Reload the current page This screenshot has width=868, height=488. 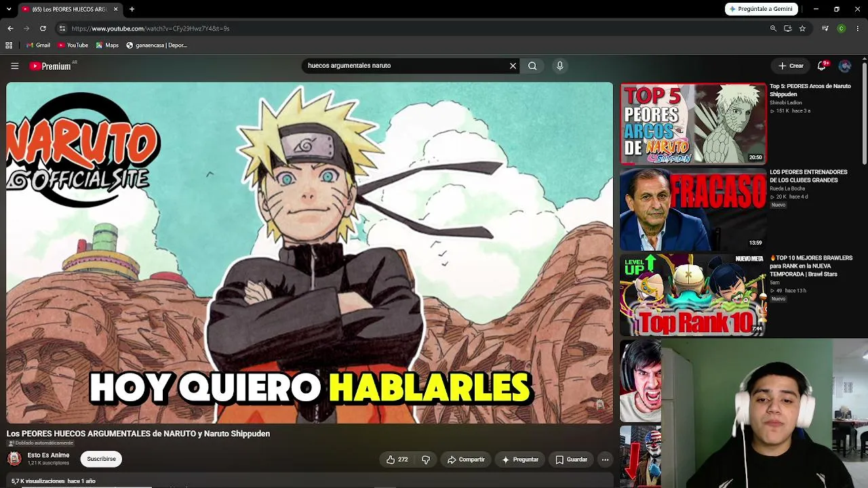pyautogui.click(x=43, y=28)
